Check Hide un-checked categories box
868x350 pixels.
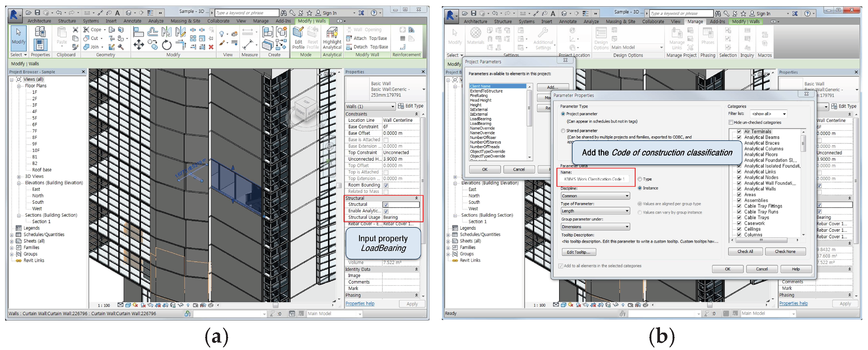click(x=731, y=122)
